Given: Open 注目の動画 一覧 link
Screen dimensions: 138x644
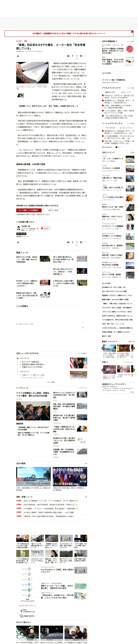Looking at the screenshot, I should click(86, 463).
